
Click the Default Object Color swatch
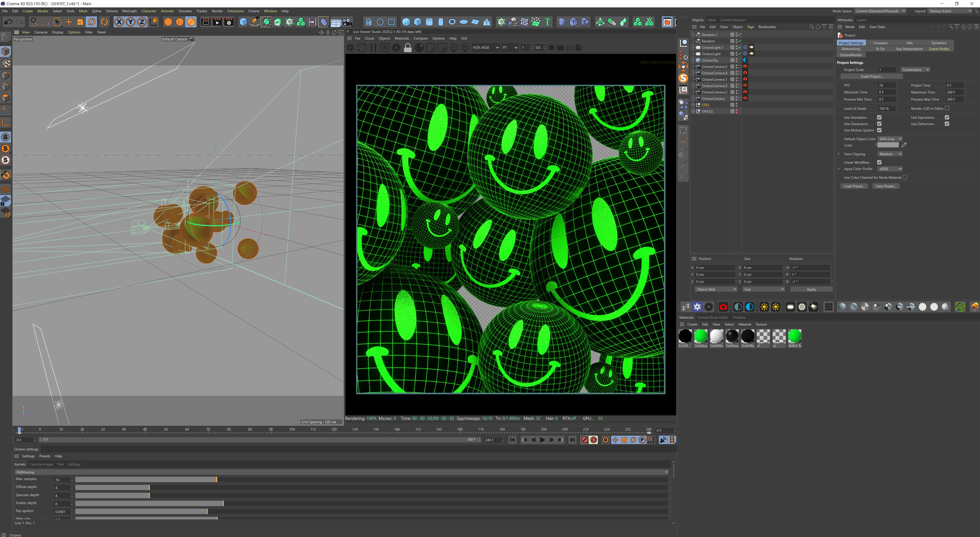pyautogui.click(x=890, y=139)
